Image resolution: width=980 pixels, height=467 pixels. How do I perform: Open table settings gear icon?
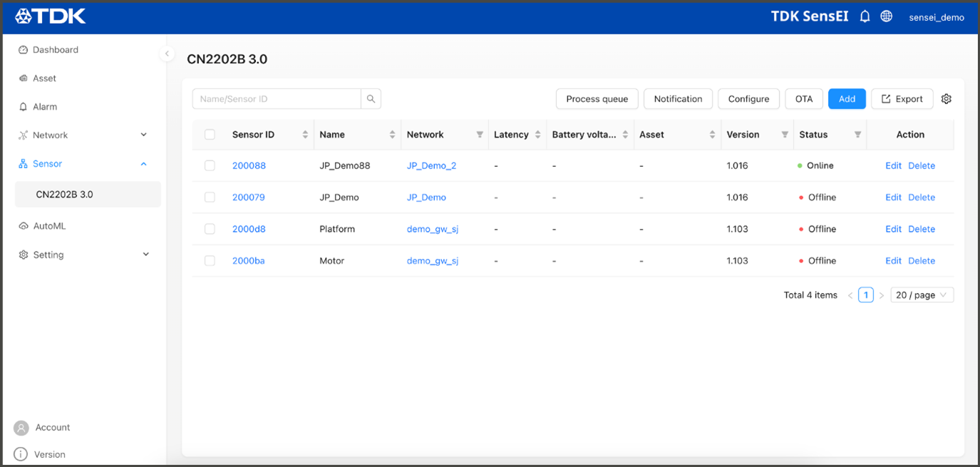947,99
